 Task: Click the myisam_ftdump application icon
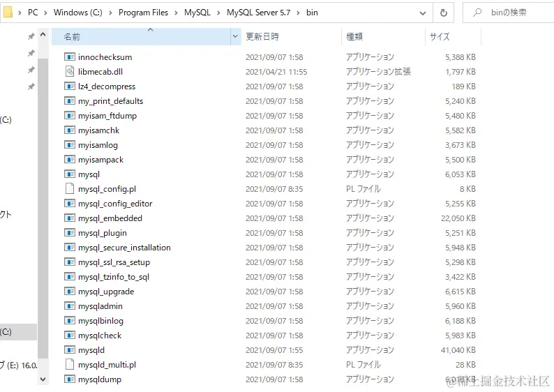pyautogui.click(x=70, y=116)
